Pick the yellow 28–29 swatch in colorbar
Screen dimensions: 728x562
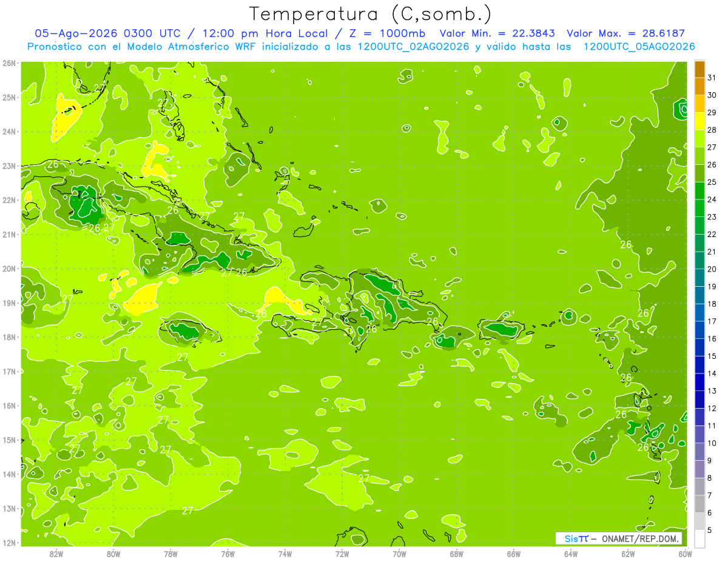pyautogui.click(x=699, y=121)
